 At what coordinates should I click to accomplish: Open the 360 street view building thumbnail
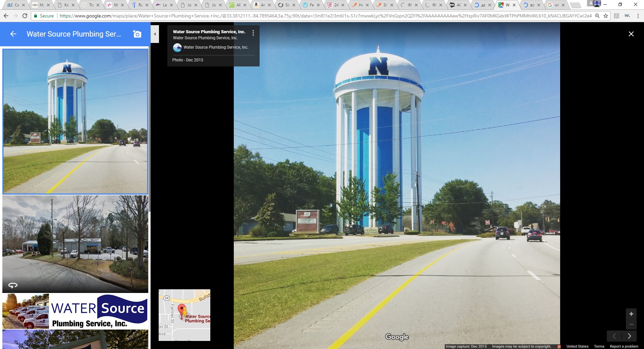tap(75, 244)
